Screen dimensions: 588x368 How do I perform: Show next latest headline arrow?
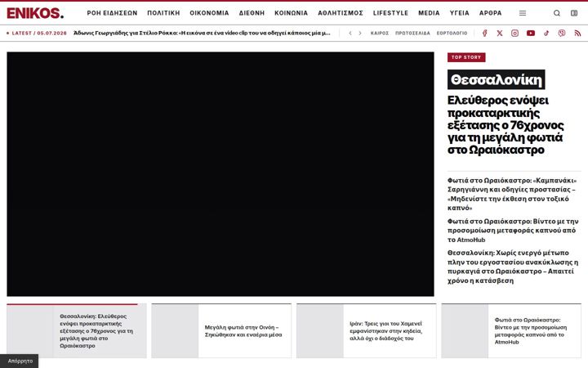(x=360, y=33)
